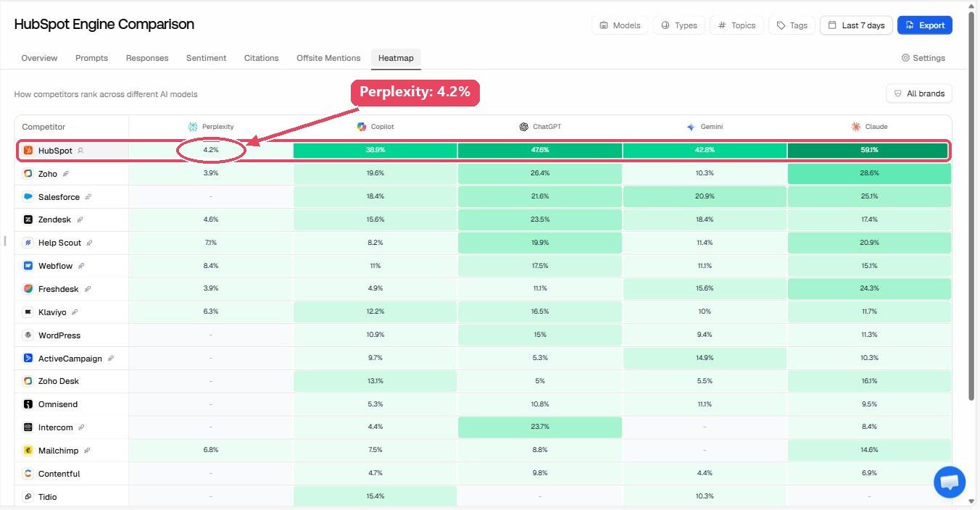Click the link icon beside Intercom
This screenshot has height=510, width=980.
click(81, 427)
